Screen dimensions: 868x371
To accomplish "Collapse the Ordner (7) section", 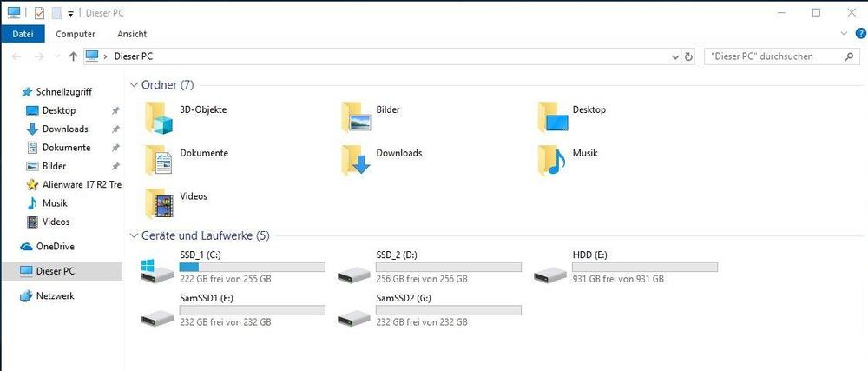I will [134, 85].
